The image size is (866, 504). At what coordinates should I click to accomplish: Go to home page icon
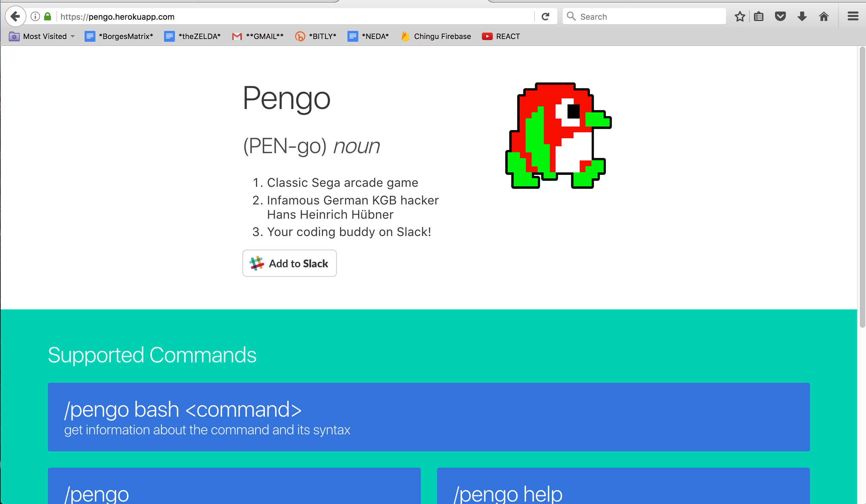(x=824, y=17)
